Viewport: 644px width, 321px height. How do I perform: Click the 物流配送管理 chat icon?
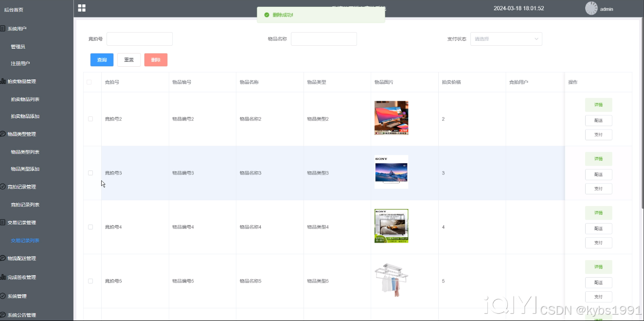pos(3,258)
